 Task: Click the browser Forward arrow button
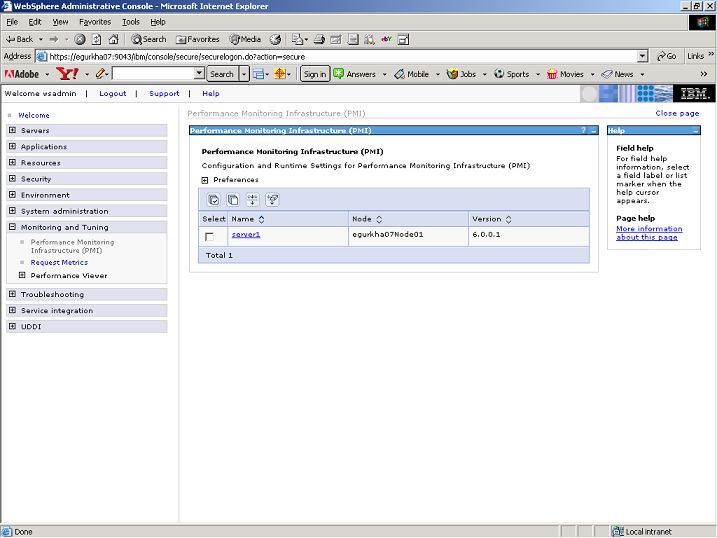point(54,39)
